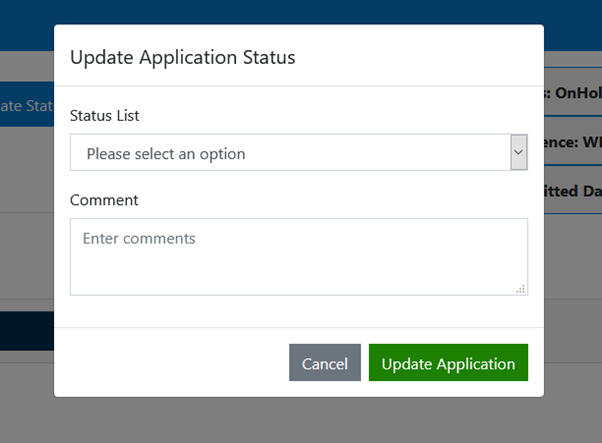The image size is (602, 443).
Task: Click the 'Enter comments' placeholder text
Action: (139, 239)
